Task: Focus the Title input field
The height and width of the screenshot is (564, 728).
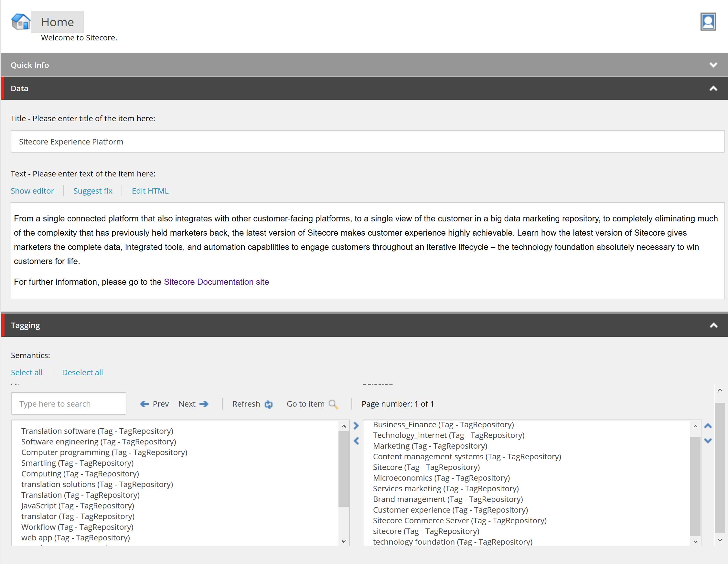Action: [x=368, y=141]
